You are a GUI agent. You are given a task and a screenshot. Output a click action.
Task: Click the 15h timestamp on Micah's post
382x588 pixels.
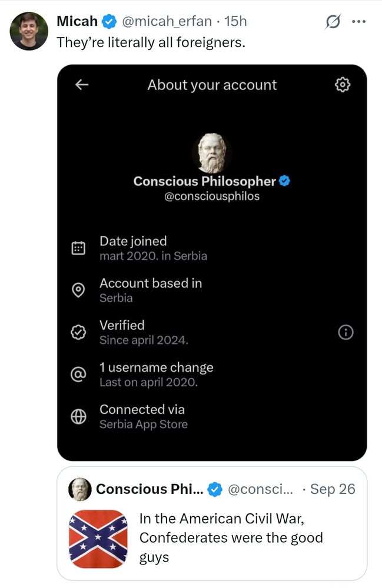click(x=236, y=22)
